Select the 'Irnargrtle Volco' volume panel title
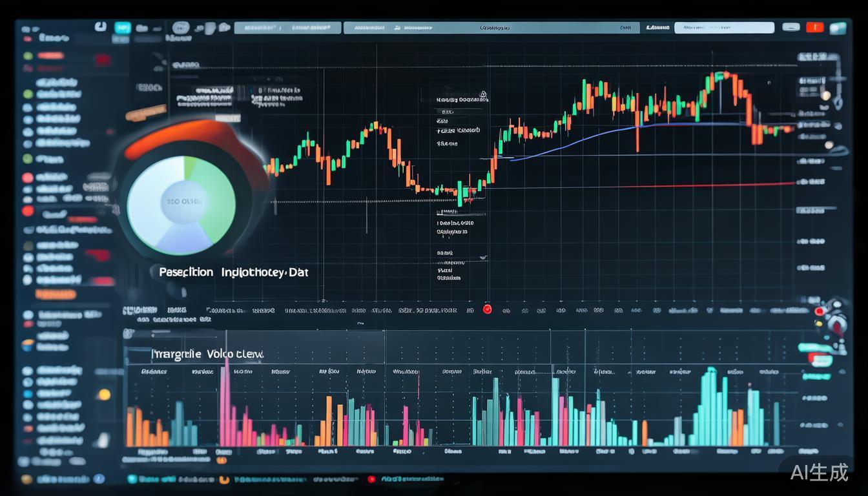Image resolution: width=868 pixels, height=496 pixels. click(x=207, y=354)
